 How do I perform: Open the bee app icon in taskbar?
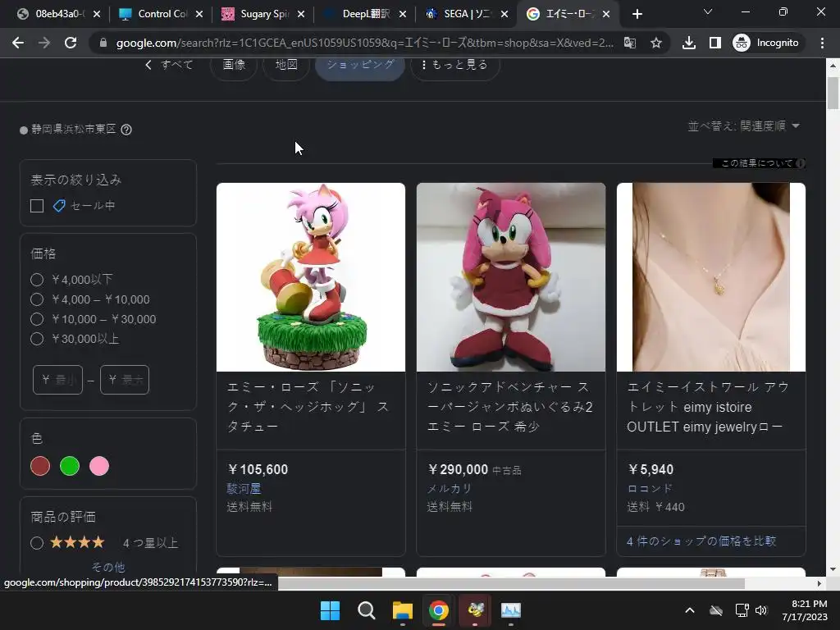[475, 610]
